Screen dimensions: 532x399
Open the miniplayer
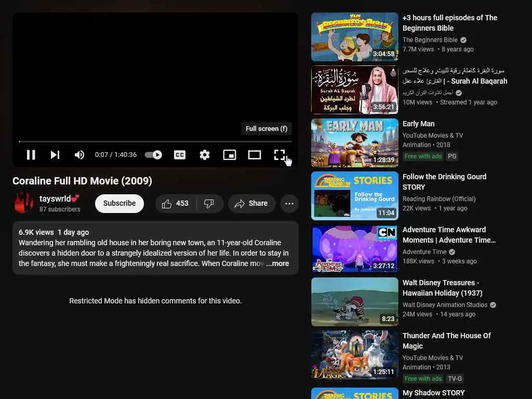click(x=229, y=155)
